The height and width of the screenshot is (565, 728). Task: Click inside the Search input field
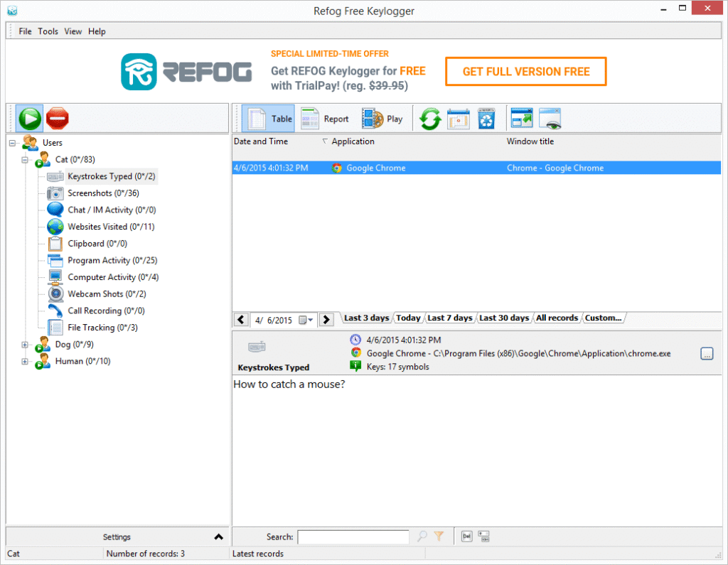click(353, 537)
